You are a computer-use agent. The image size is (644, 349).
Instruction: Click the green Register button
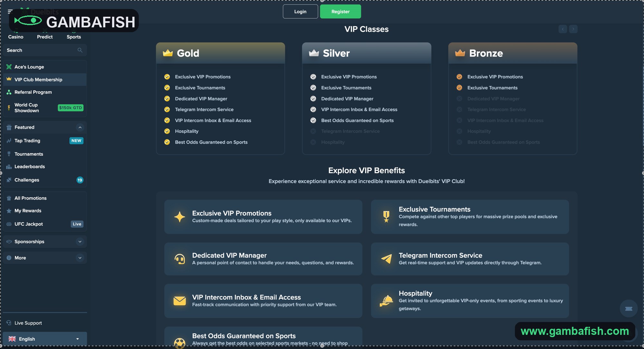340,12
